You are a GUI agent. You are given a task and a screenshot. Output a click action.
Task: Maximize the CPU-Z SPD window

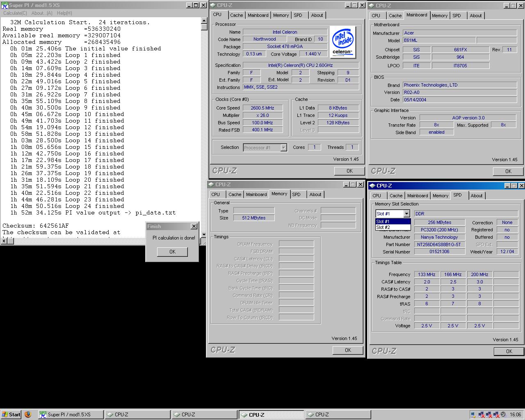coord(514,186)
